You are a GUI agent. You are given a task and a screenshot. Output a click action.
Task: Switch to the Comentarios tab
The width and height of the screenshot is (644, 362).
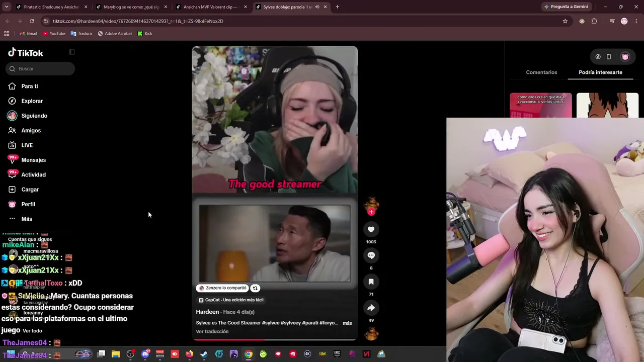click(541, 72)
